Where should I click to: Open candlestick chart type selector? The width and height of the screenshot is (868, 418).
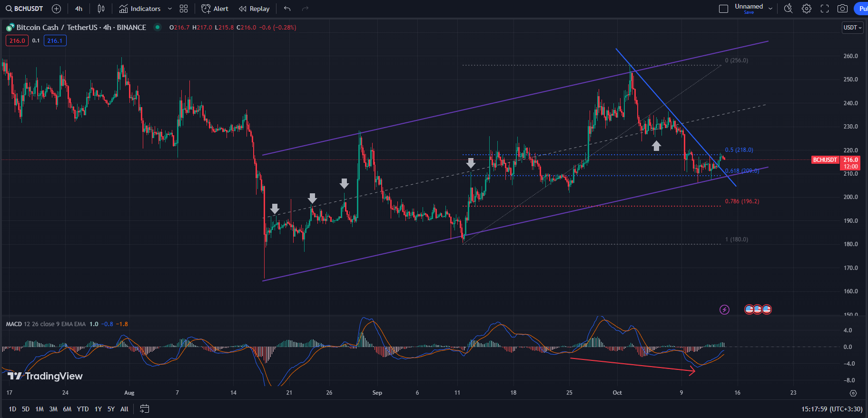coord(101,9)
